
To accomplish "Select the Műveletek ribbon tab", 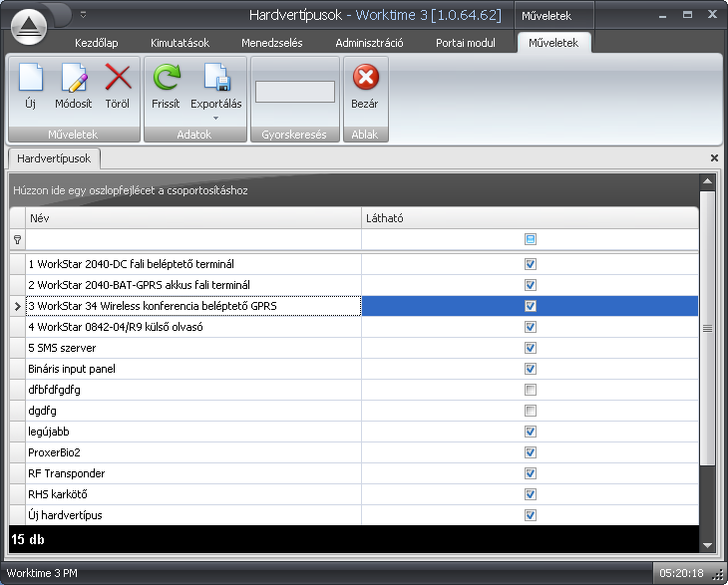I will (553, 43).
